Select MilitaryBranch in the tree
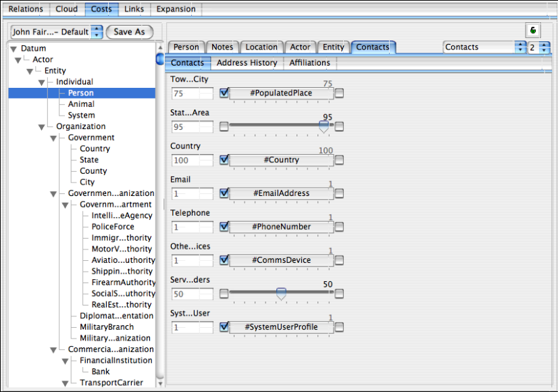 click(x=107, y=327)
